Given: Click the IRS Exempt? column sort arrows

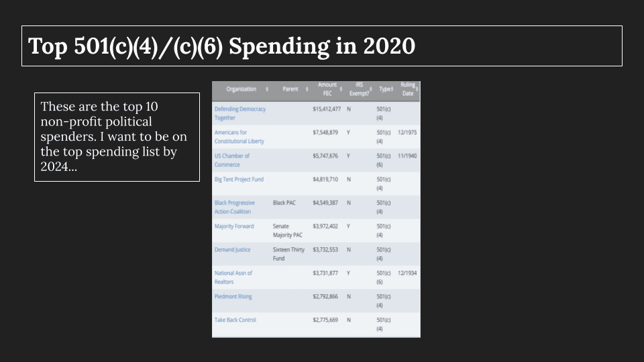Looking at the screenshot, I should (x=370, y=89).
